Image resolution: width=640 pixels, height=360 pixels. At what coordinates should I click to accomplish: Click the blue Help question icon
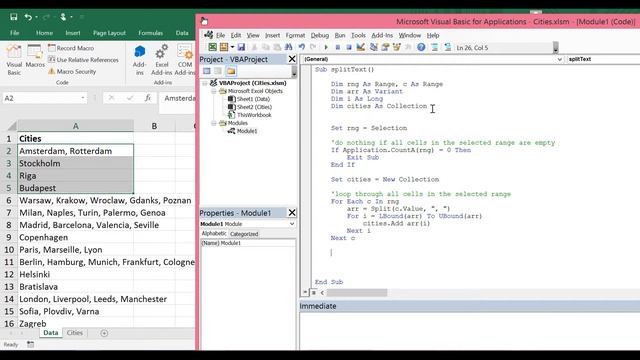421,47
